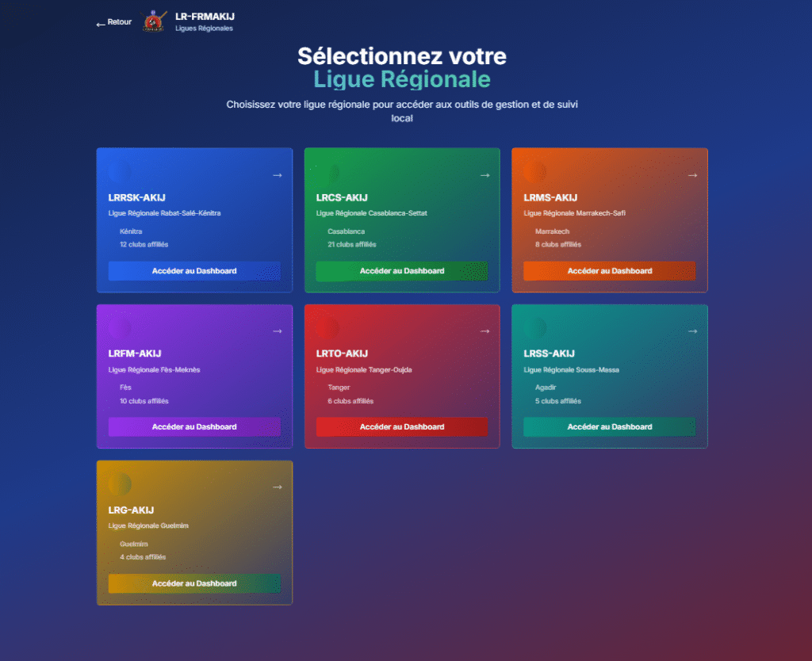Go back using the Retour link
This screenshot has height=661, width=812.
coord(113,22)
